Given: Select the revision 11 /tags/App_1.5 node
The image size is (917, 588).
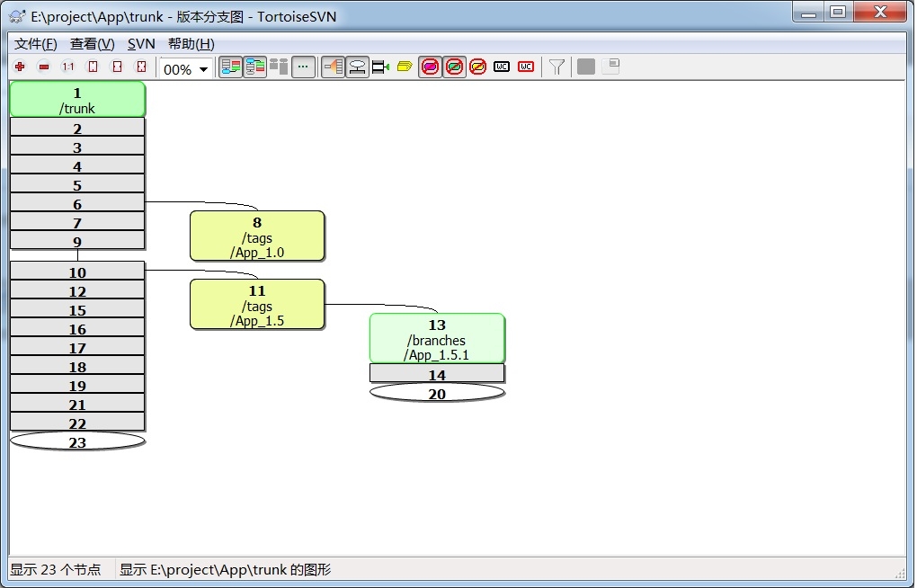Looking at the screenshot, I should tap(257, 304).
